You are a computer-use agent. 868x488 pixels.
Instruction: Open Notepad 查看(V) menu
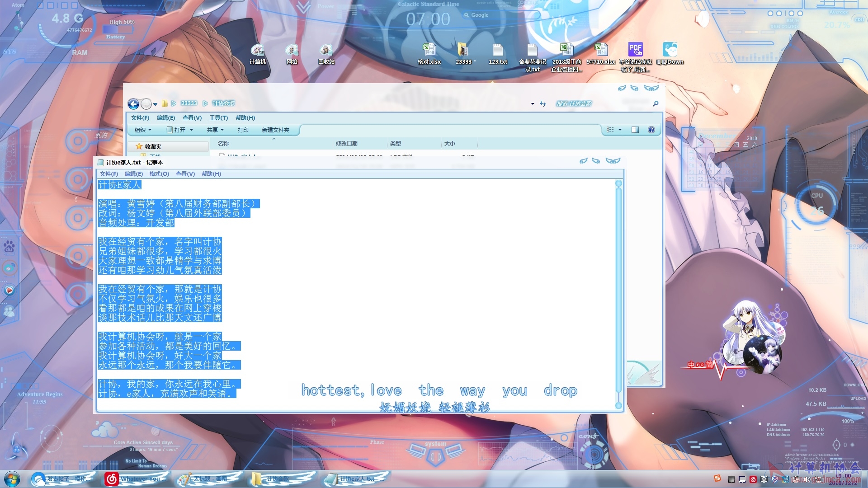[185, 174]
